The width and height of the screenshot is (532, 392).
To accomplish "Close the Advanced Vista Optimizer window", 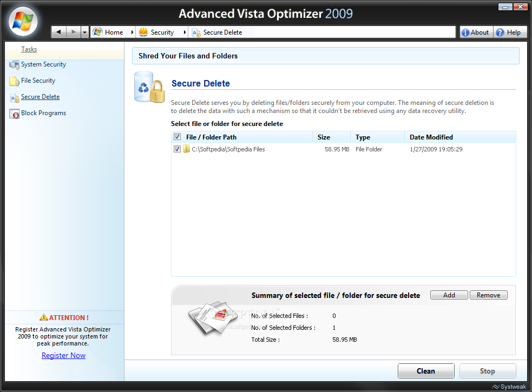I will [520, 7].
